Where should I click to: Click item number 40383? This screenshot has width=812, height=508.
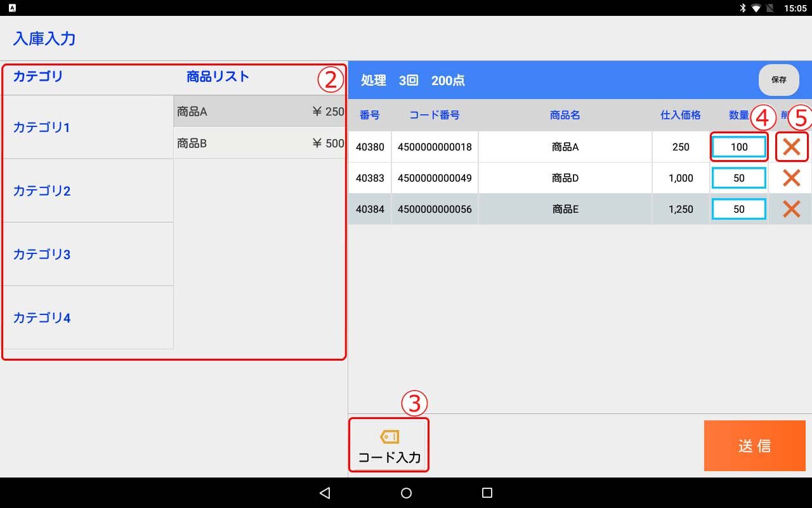[370, 178]
